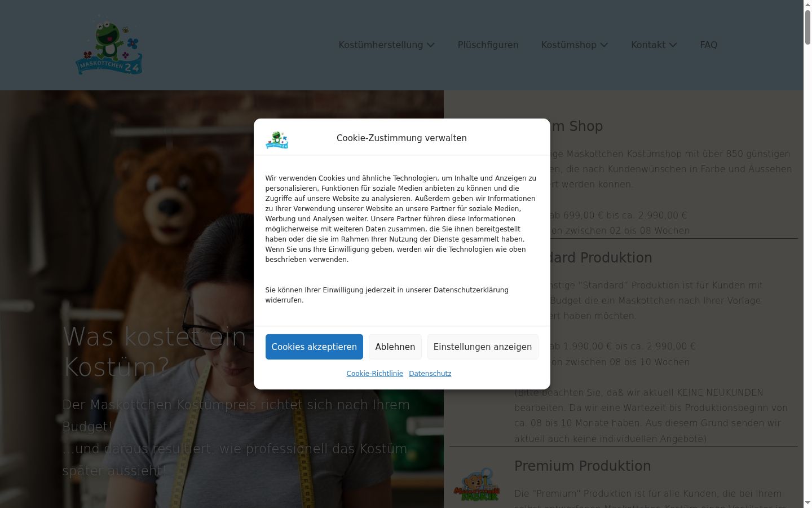Click the hero heading 'Was kostet ein'

coord(155,337)
